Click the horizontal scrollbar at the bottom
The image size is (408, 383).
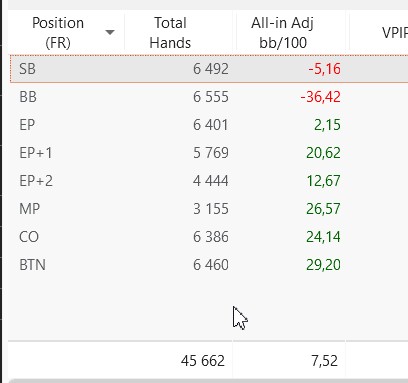[208, 381]
